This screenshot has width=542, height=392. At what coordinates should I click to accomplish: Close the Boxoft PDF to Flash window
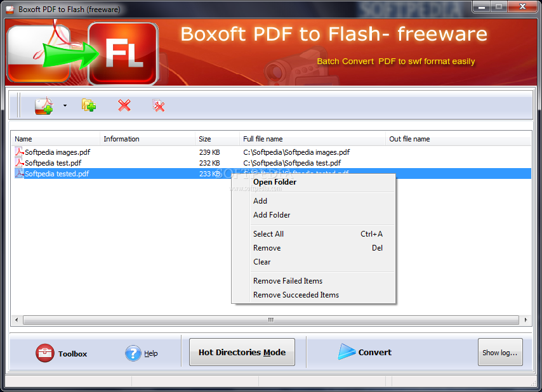pos(523,7)
